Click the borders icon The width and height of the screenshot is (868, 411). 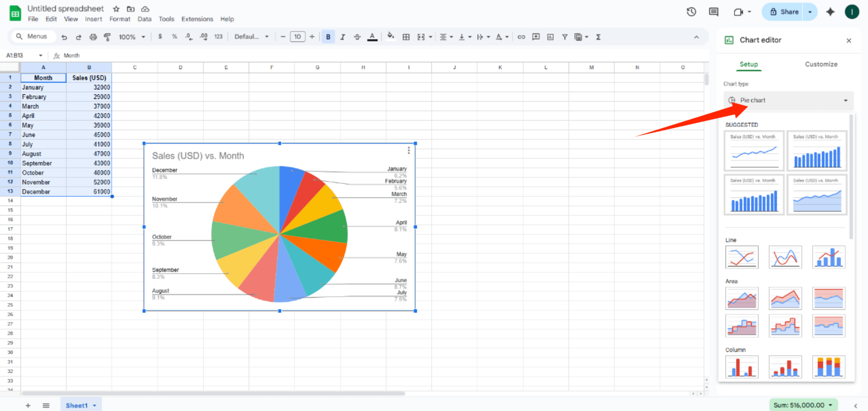pos(406,37)
